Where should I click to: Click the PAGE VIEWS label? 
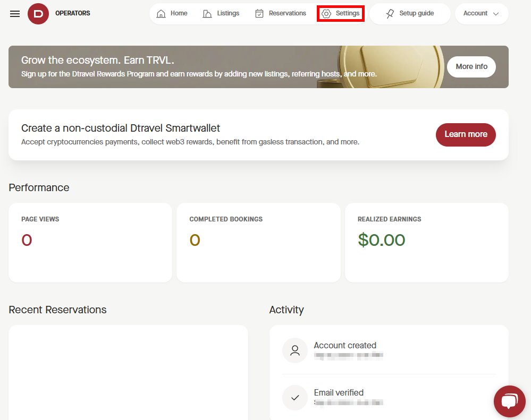pyautogui.click(x=40, y=219)
